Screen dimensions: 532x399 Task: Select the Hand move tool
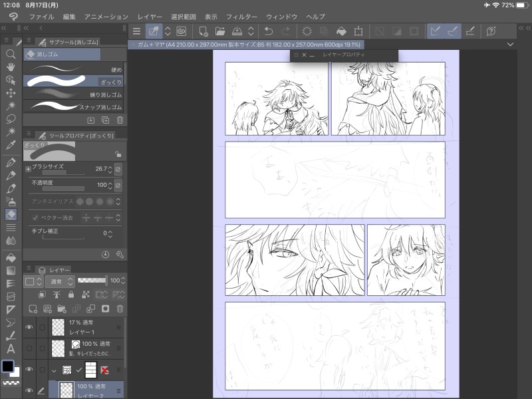pyautogui.click(x=11, y=67)
